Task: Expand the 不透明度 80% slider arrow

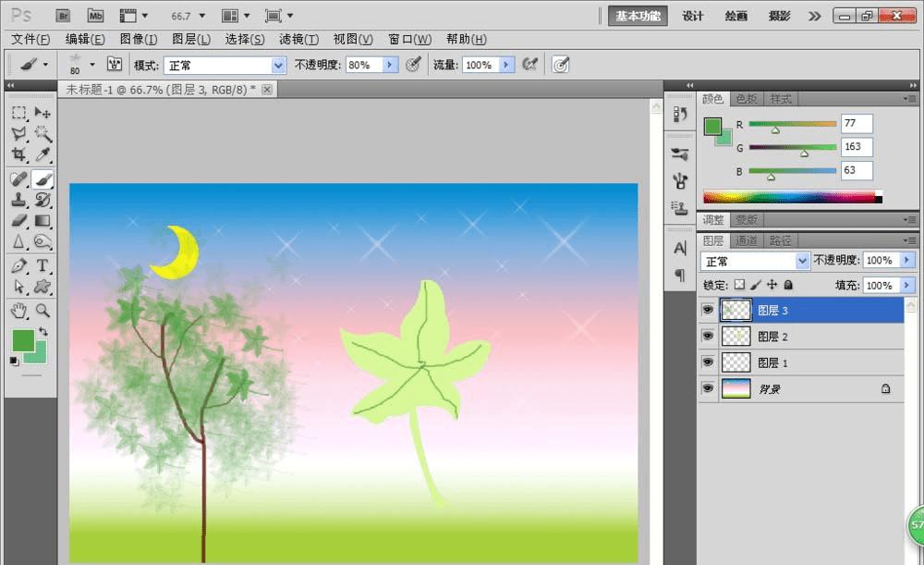Action: click(x=389, y=66)
